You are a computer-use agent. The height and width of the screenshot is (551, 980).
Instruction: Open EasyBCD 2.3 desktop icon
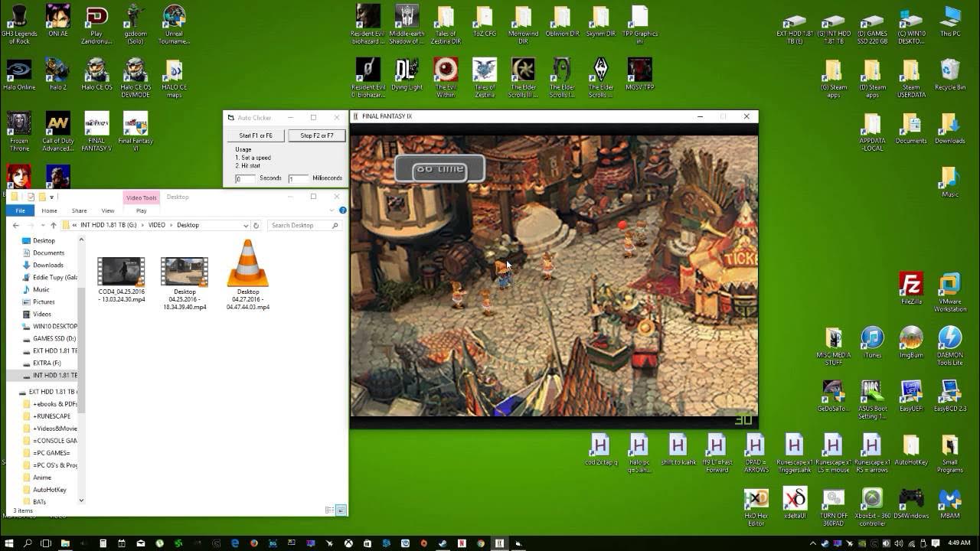pos(950,396)
